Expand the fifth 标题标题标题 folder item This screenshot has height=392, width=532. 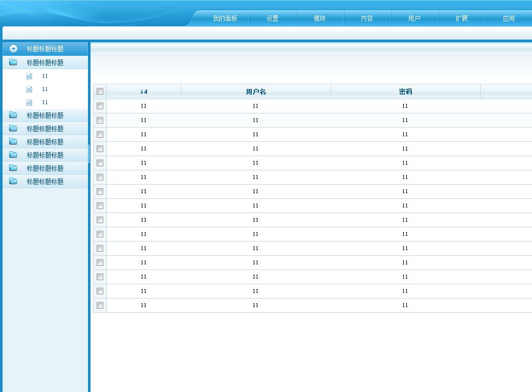[45, 155]
